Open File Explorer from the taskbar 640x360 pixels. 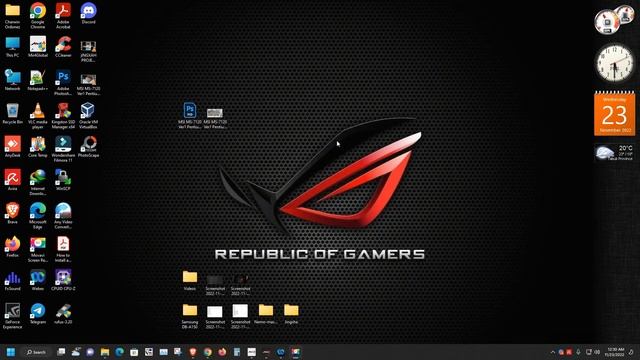coord(105,352)
